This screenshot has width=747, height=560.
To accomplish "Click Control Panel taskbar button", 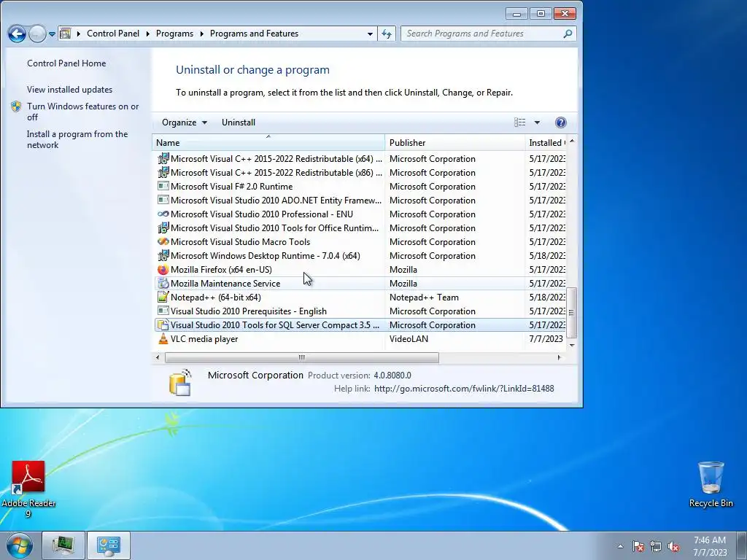I will [x=109, y=545].
